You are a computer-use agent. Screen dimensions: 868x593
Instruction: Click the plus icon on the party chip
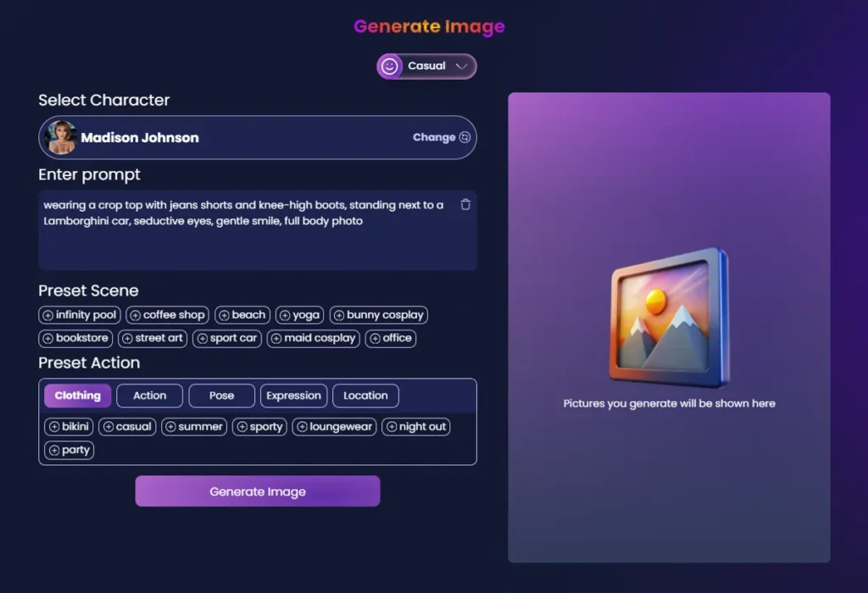click(53, 450)
